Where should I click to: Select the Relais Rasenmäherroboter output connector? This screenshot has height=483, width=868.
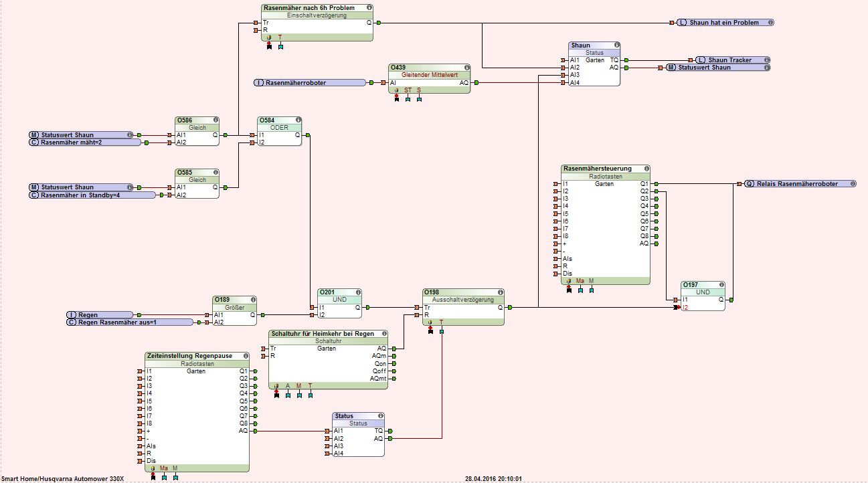(x=800, y=184)
